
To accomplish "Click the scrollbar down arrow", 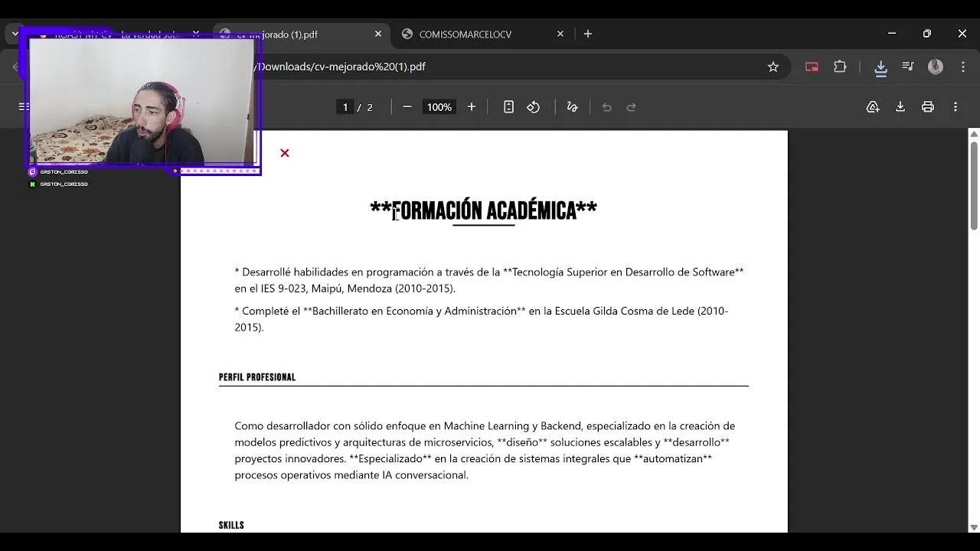I will pyautogui.click(x=974, y=527).
